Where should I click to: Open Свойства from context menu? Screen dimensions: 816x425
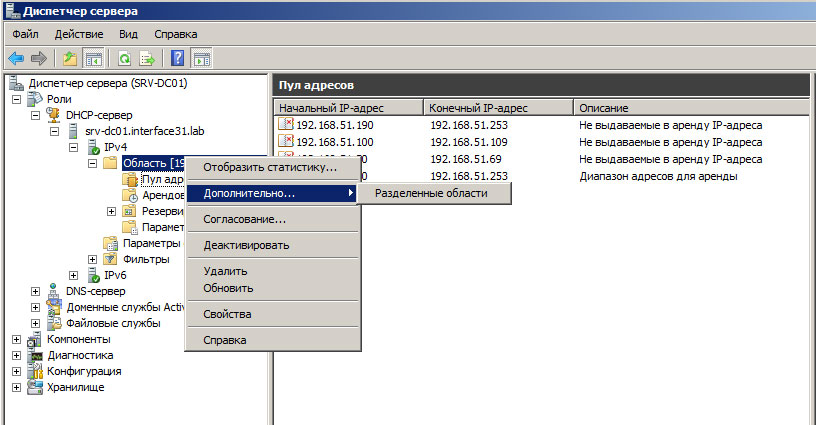pos(273,314)
